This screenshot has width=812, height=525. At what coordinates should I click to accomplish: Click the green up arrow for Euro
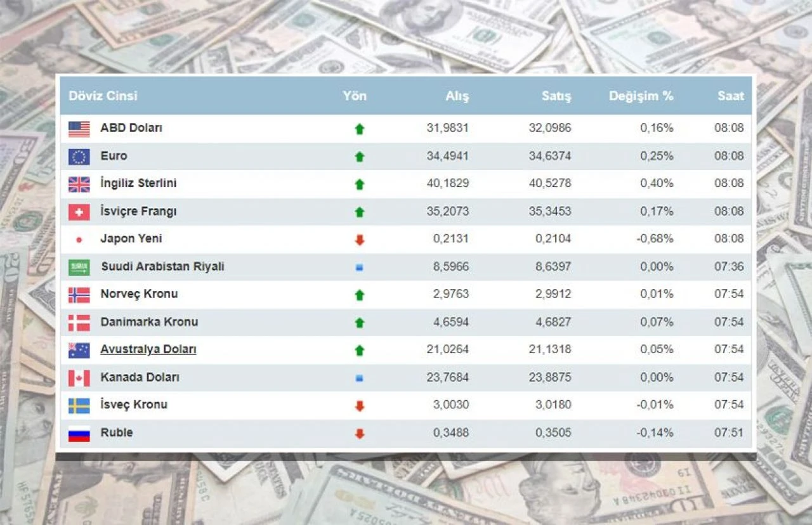point(360,155)
